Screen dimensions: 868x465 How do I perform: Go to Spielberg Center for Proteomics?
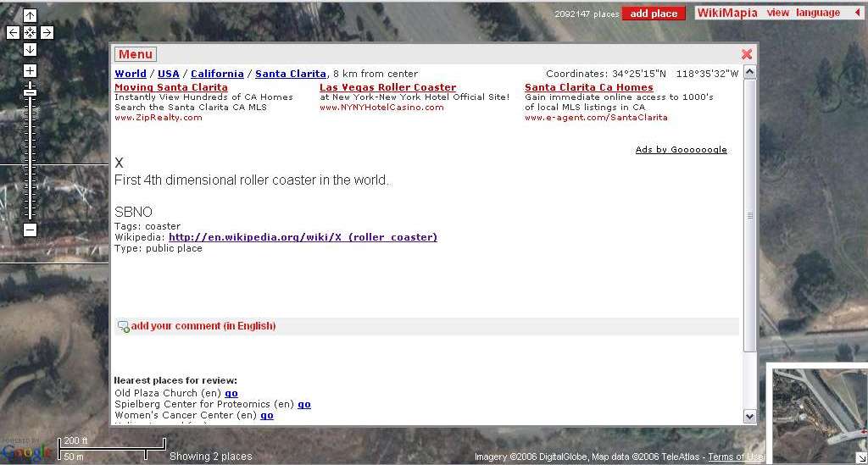[x=304, y=405]
